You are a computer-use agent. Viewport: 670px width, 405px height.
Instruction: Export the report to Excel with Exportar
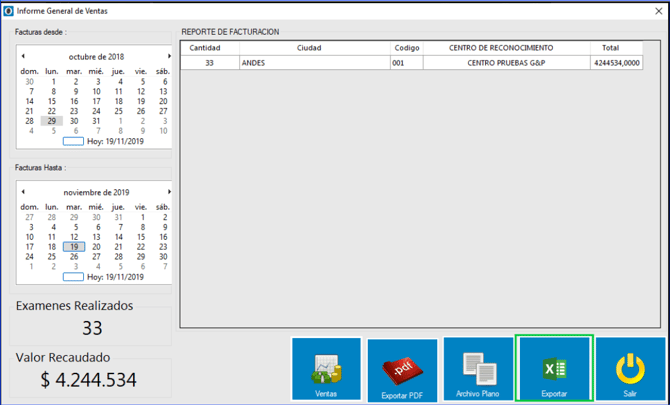point(554,369)
